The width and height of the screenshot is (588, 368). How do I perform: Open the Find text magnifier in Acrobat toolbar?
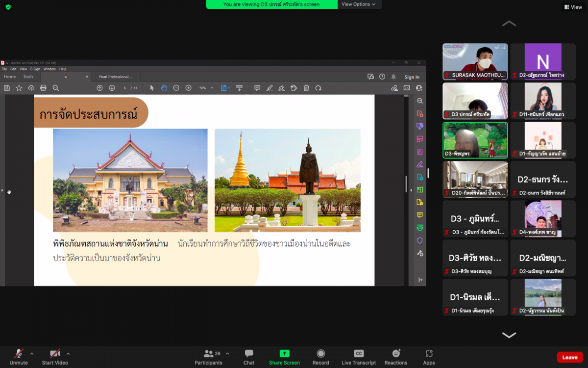click(56, 88)
